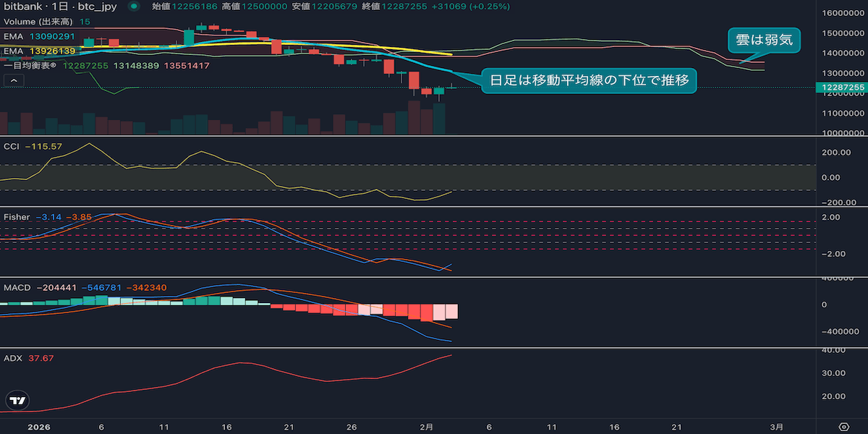
Task: Click the MACD indicator label
Action: (x=17, y=288)
